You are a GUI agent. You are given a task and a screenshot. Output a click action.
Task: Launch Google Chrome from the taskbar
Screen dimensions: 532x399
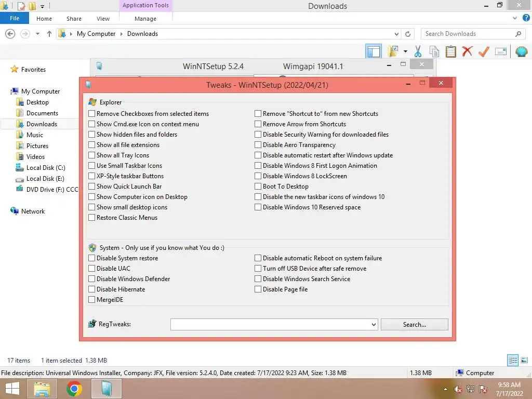74,389
